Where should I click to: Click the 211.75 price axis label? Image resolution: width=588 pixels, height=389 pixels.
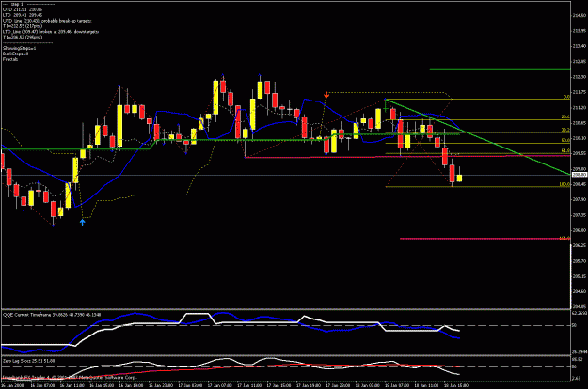click(x=580, y=92)
